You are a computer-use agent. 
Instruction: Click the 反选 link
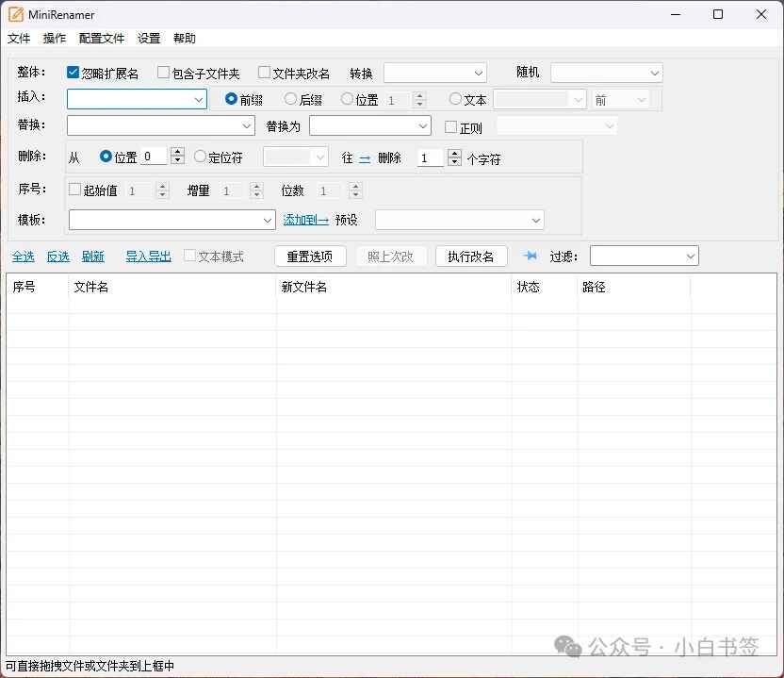58,256
